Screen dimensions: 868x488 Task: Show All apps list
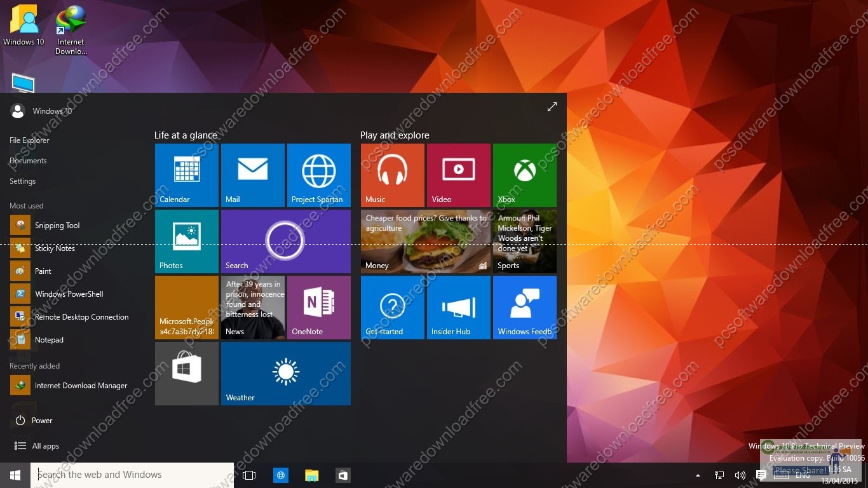click(x=37, y=446)
